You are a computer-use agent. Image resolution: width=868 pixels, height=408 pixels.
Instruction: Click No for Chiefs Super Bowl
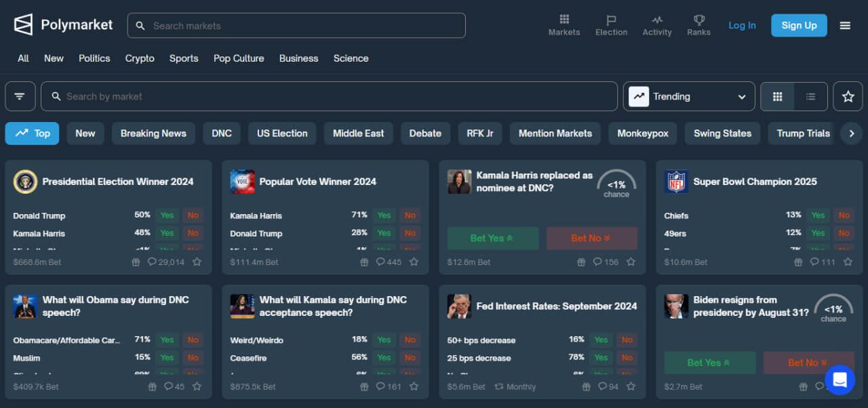(x=844, y=216)
